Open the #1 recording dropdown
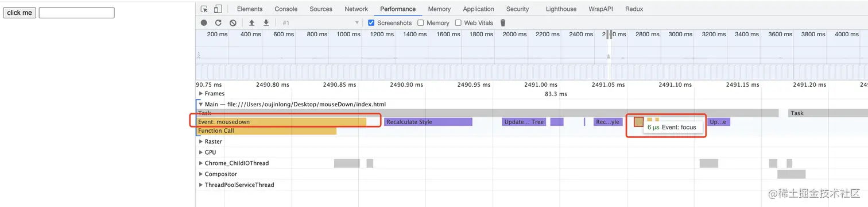The image size is (868, 207). [320, 23]
